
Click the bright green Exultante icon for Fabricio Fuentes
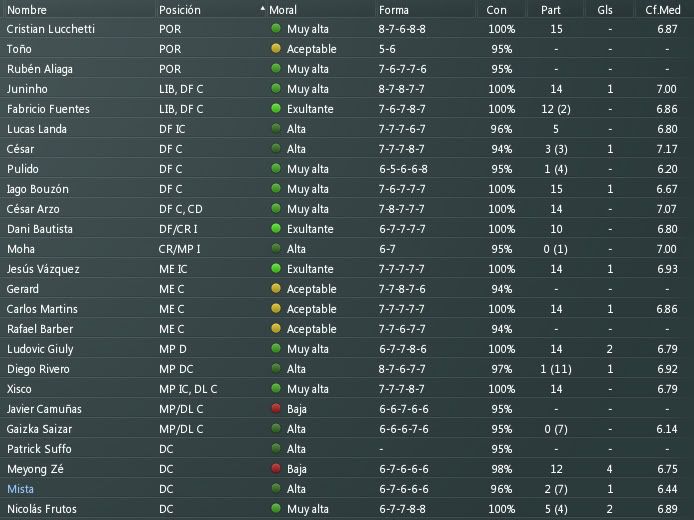(x=276, y=108)
